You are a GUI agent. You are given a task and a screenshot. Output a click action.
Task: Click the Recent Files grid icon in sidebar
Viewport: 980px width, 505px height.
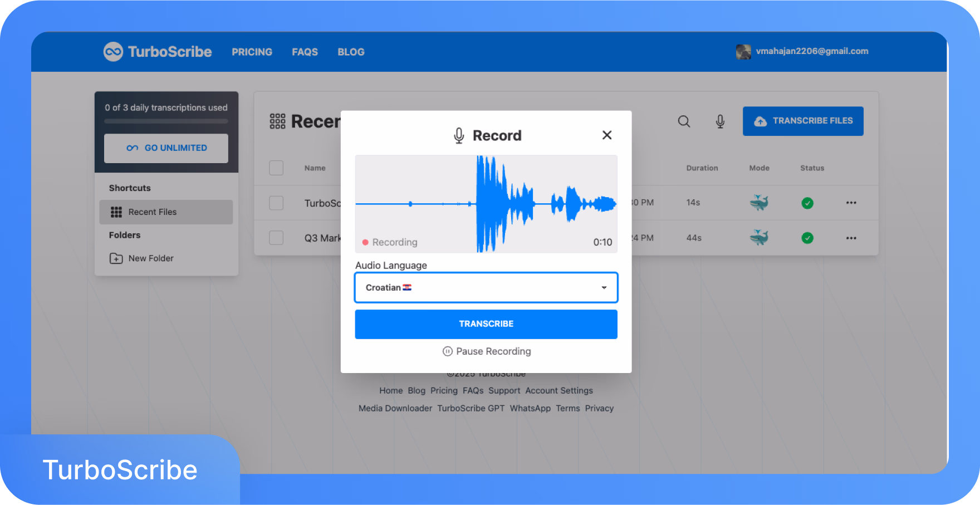coord(116,212)
